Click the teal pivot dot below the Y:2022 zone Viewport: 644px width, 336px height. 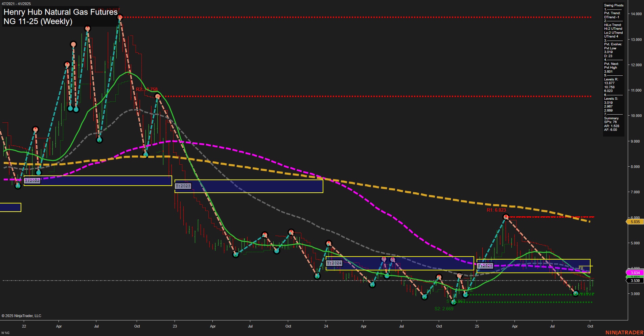point(18,186)
